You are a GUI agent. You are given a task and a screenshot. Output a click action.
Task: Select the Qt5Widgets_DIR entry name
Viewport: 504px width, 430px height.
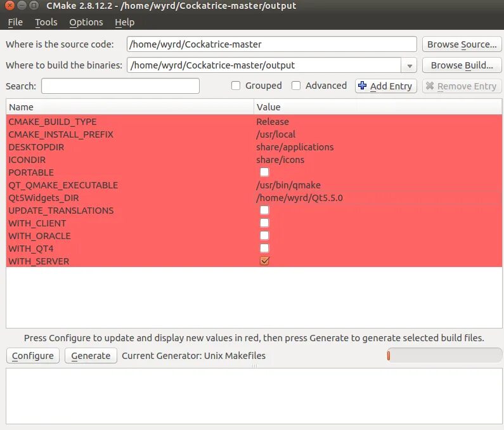click(44, 198)
